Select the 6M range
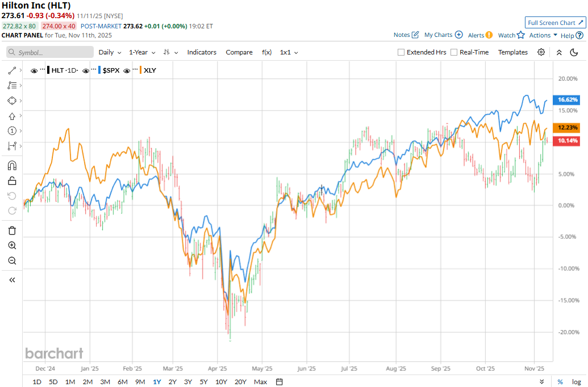This screenshot has width=588, height=387. 123,382
